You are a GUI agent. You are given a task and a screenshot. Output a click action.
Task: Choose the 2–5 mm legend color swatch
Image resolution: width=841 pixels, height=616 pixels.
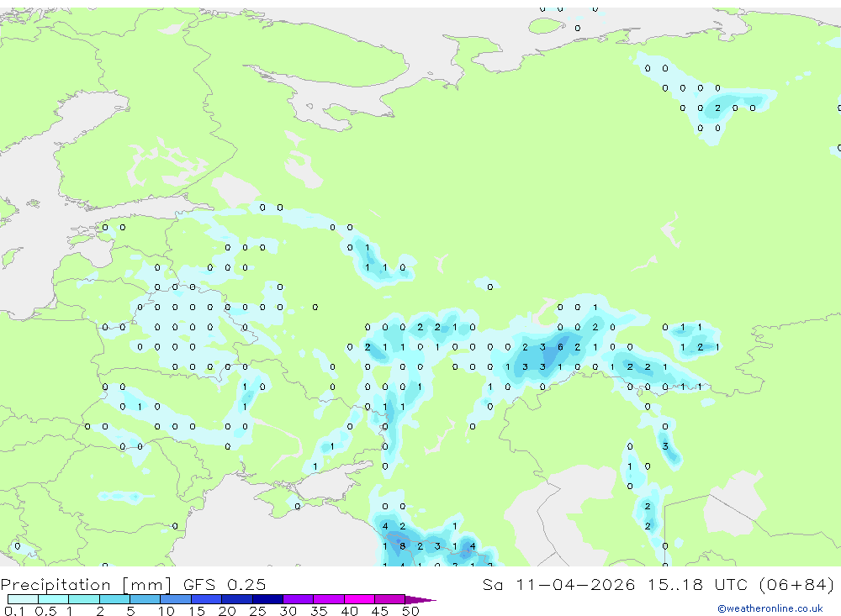pyautogui.click(x=114, y=599)
